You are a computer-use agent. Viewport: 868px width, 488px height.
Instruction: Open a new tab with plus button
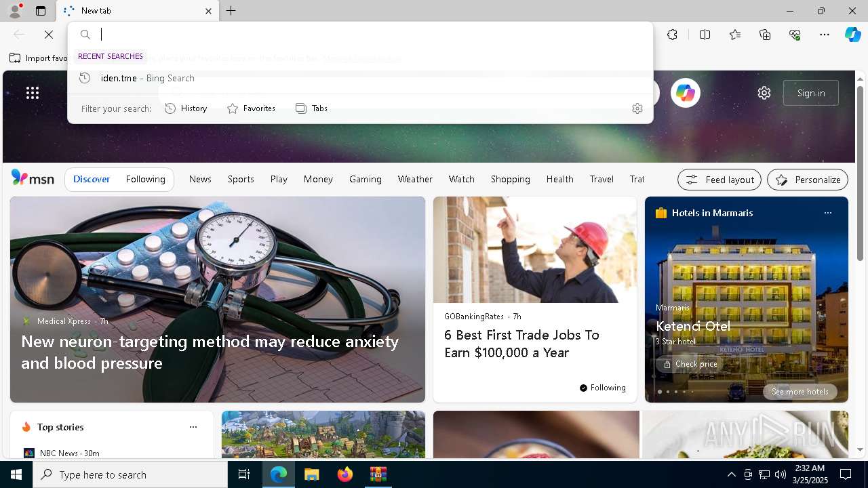tap(231, 11)
